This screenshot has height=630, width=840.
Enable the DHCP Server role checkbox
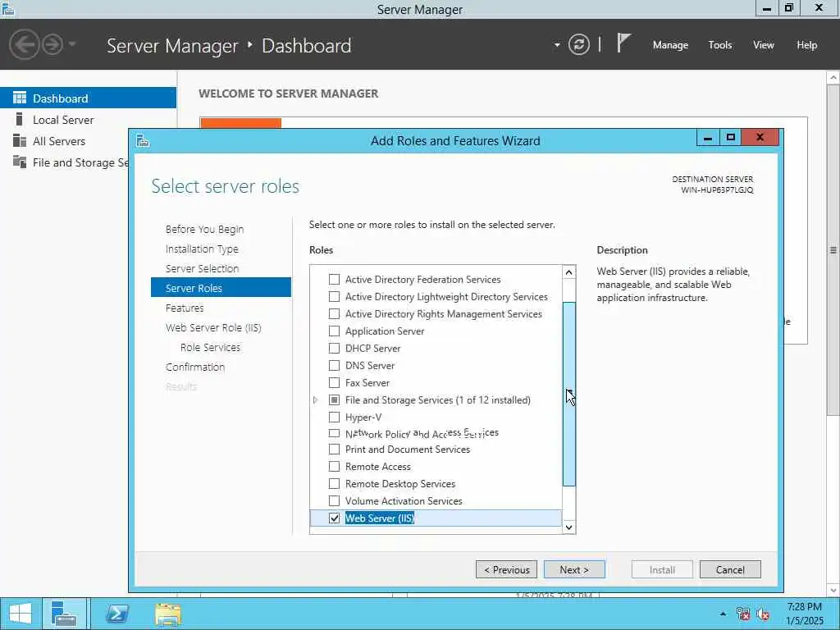[335, 348]
